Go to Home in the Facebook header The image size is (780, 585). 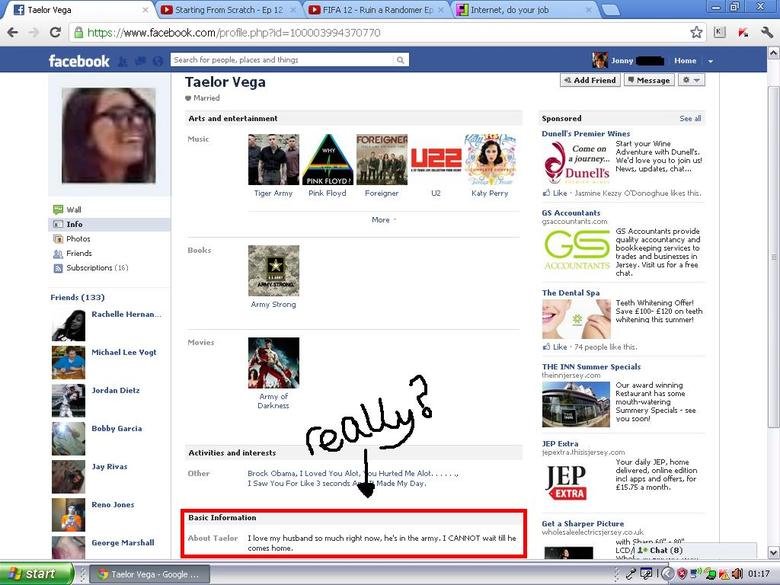click(685, 61)
